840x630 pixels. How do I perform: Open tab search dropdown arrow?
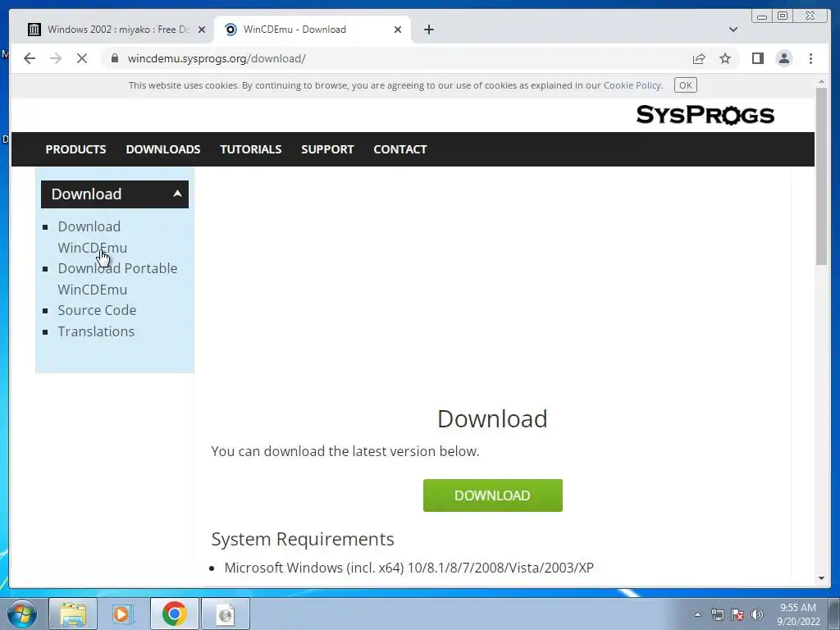pos(733,30)
